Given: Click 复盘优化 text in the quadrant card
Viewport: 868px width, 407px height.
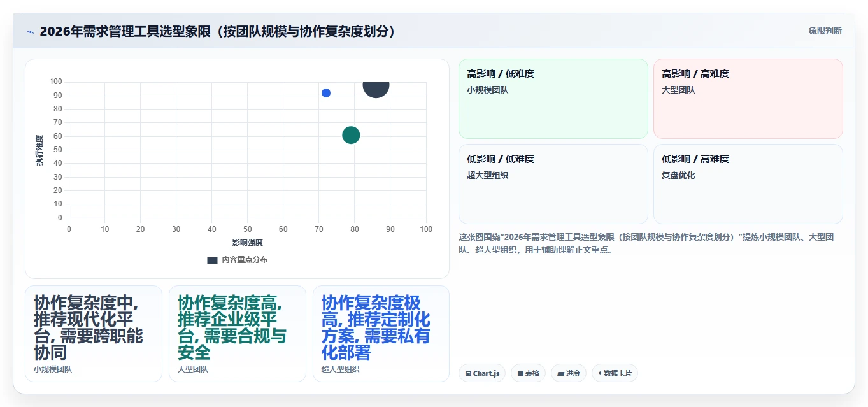Looking at the screenshot, I should (678, 175).
